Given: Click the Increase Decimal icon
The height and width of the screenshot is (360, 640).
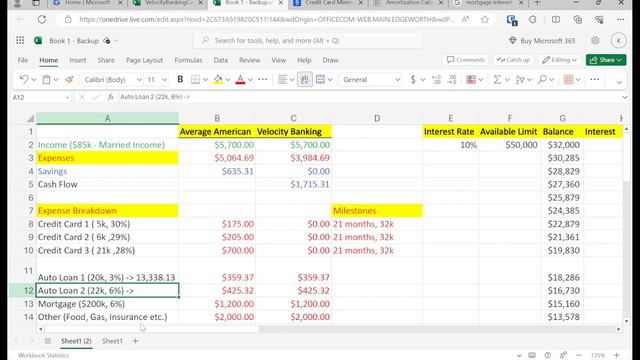Looking at the screenshot, I should coord(436,80).
